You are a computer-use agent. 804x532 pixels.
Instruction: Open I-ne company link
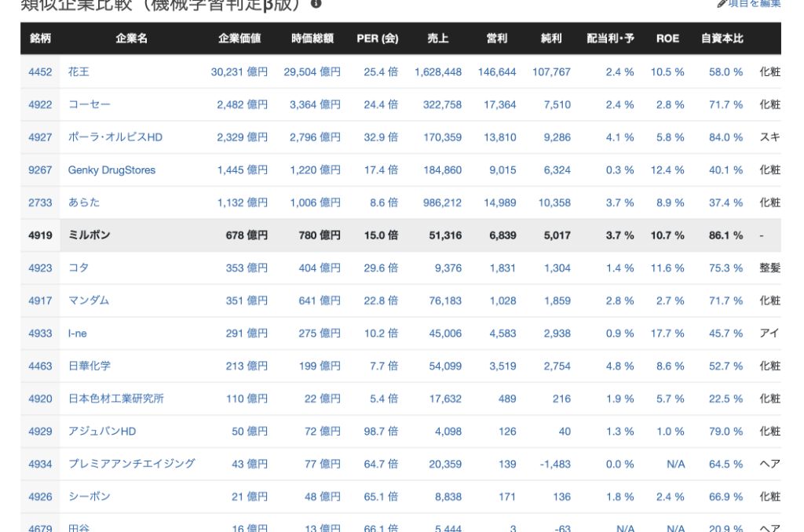[78, 333]
